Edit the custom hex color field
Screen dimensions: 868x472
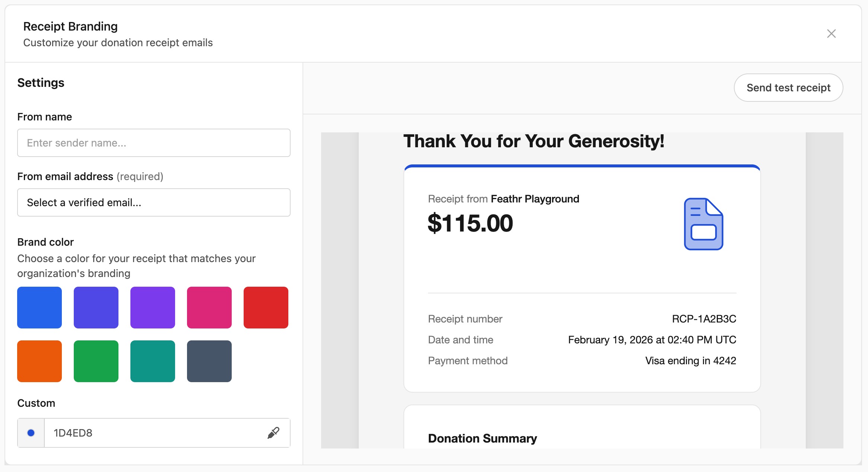pyautogui.click(x=153, y=432)
